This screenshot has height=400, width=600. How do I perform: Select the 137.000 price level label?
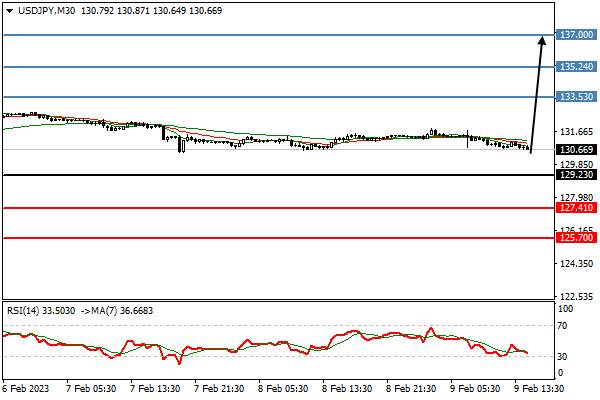(x=576, y=35)
